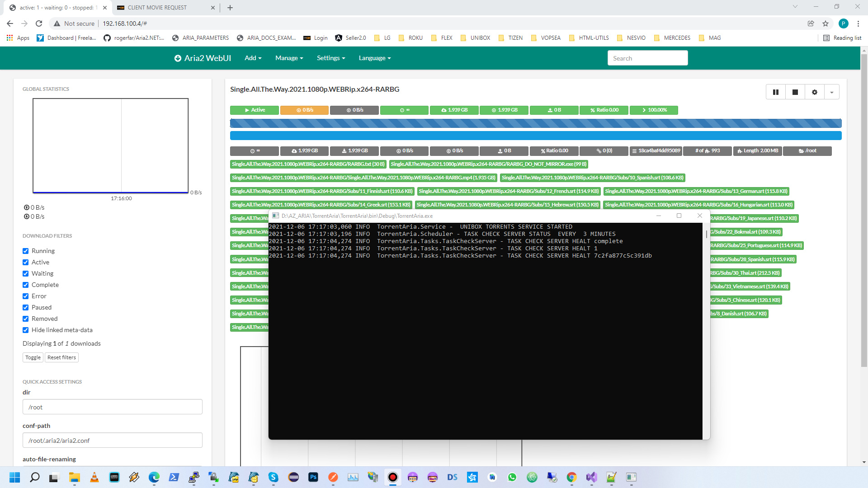This screenshot has width=868, height=488.
Task: Bookmark page with the star icon
Action: click(x=826, y=23)
